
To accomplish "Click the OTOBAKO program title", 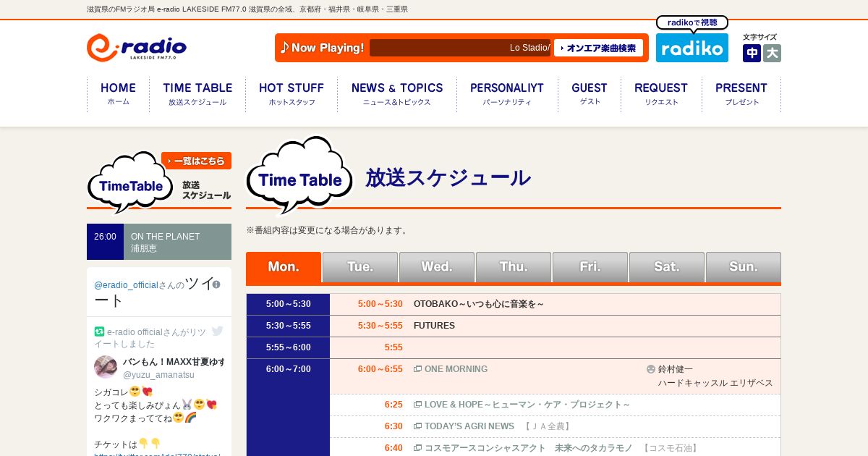I will click(x=479, y=304).
